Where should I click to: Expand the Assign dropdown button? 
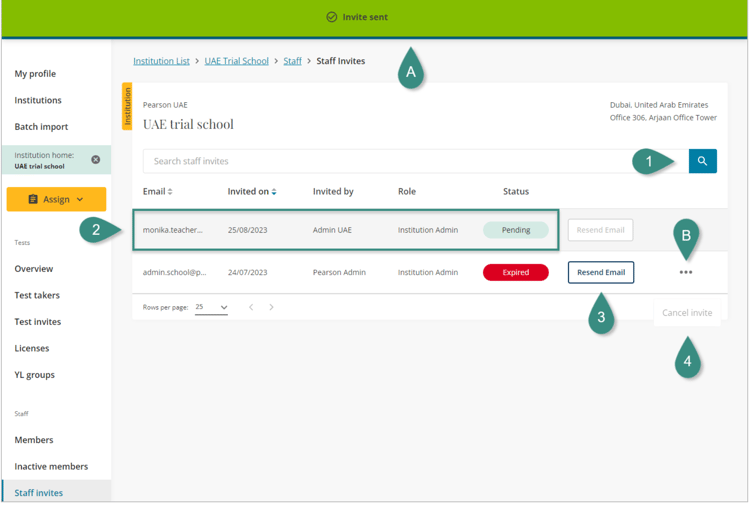tap(56, 199)
